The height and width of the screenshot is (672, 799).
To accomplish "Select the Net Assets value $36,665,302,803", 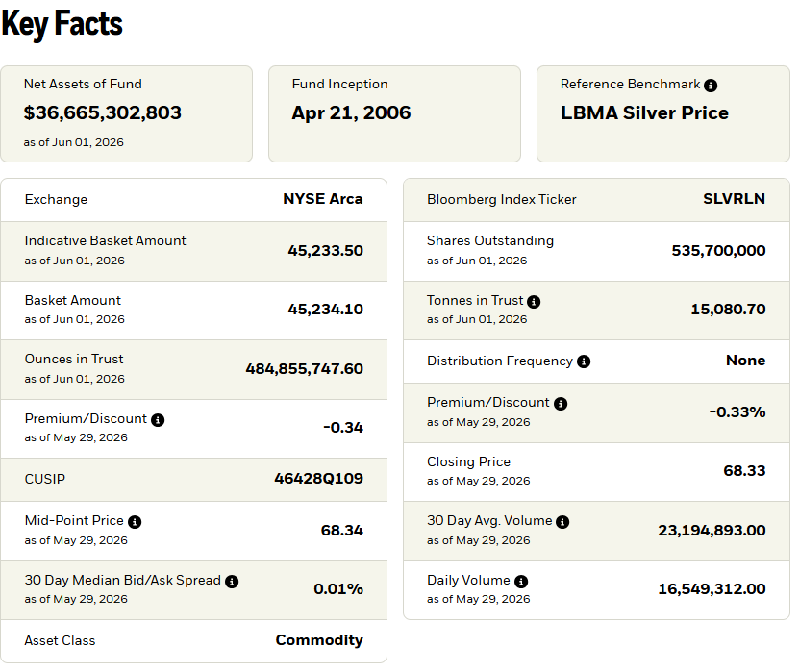I will pos(103,112).
